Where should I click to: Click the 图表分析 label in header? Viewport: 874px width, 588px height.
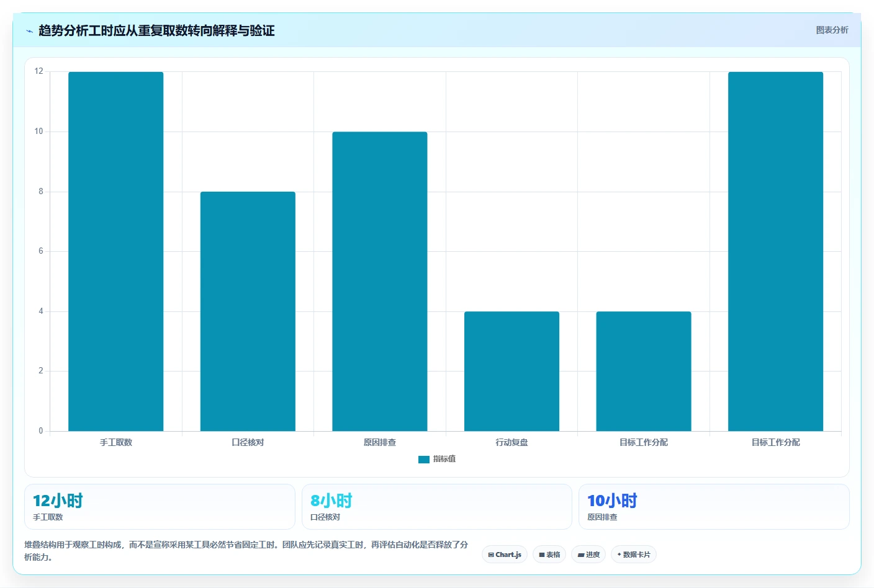[832, 30]
